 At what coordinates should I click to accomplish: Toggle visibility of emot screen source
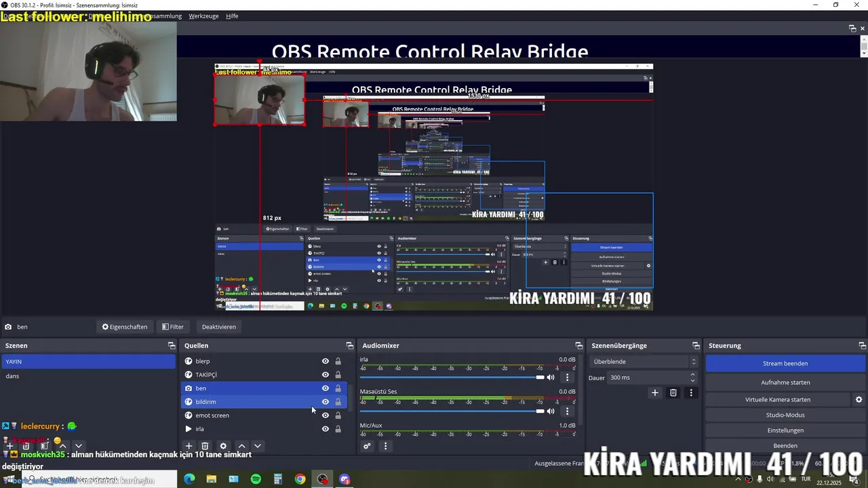pos(325,415)
